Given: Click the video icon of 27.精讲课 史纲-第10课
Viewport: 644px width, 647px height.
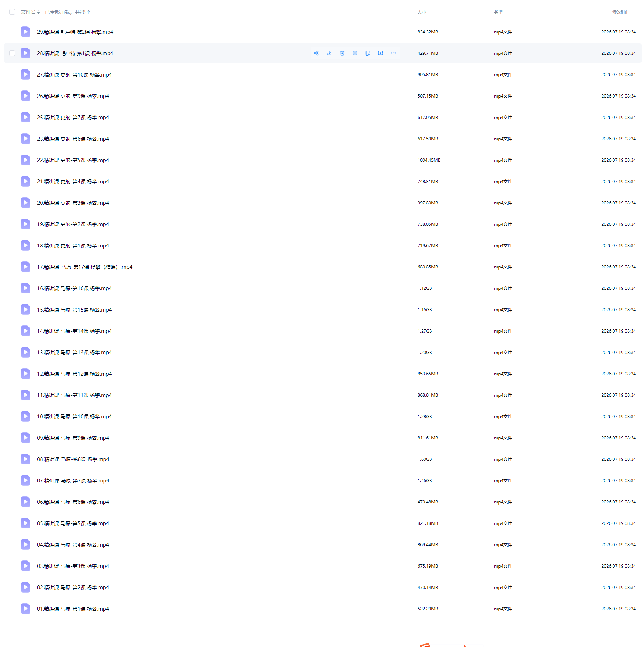Looking at the screenshot, I should tap(26, 75).
